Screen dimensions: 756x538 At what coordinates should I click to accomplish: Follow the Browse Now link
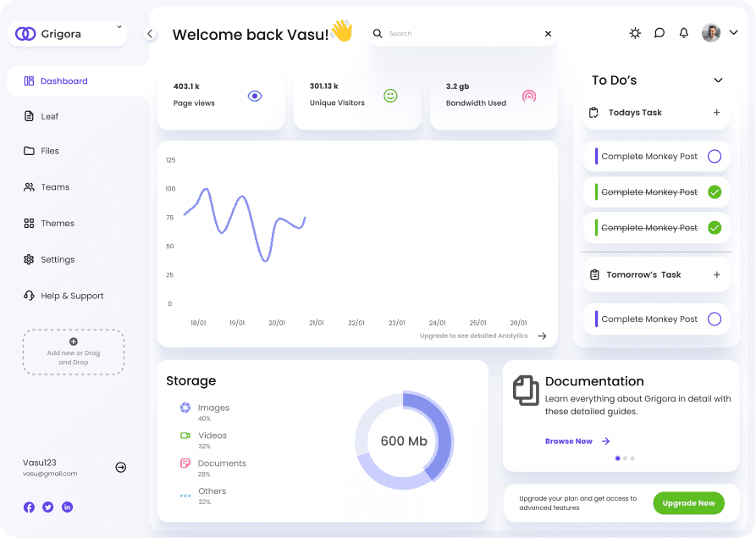[x=569, y=441]
